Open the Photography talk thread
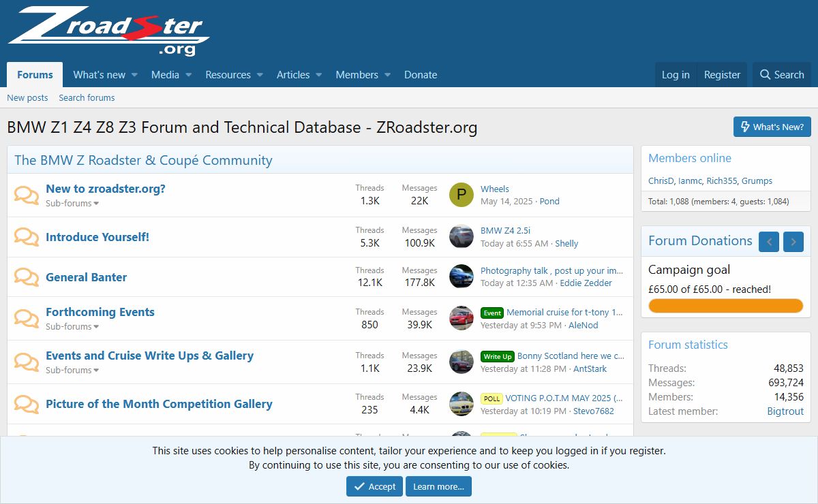The image size is (818, 504). [551, 270]
